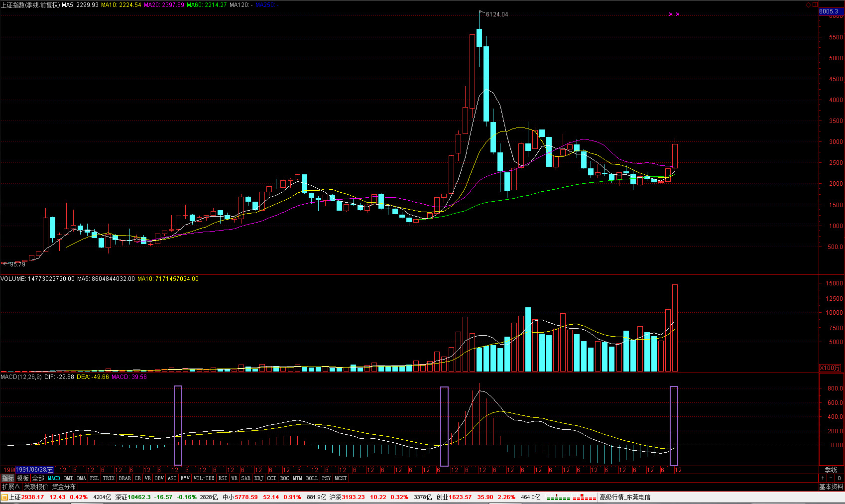The image size is (845, 504).
Task: Select the PSY indicator tab
Action: pos(327,478)
